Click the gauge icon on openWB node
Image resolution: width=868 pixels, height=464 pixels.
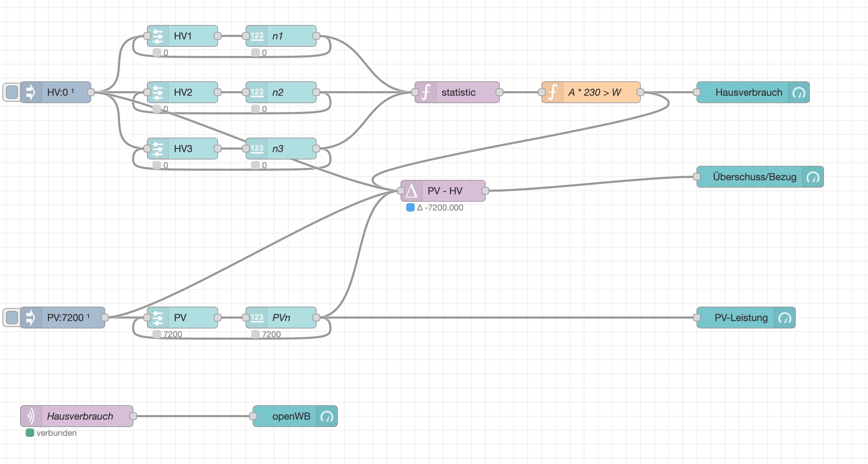pos(327,416)
